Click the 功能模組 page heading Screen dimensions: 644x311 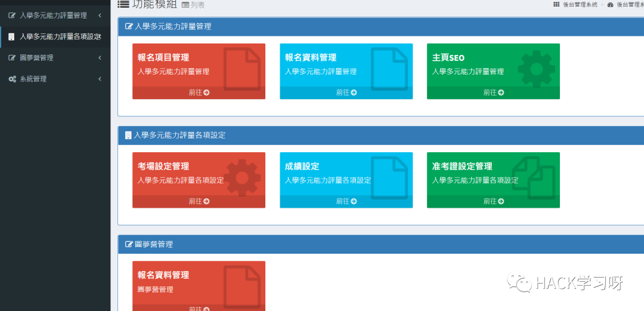coord(155,4)
